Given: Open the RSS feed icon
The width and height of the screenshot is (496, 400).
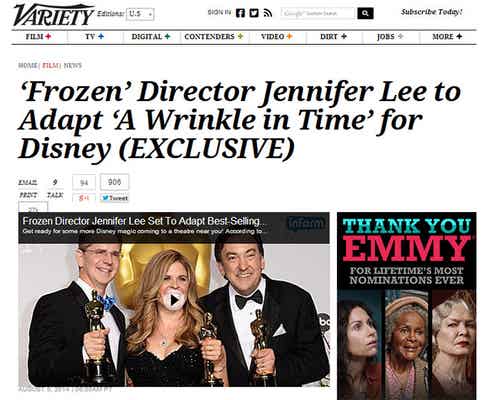Looking at the screenshot, I should (268, 13).
